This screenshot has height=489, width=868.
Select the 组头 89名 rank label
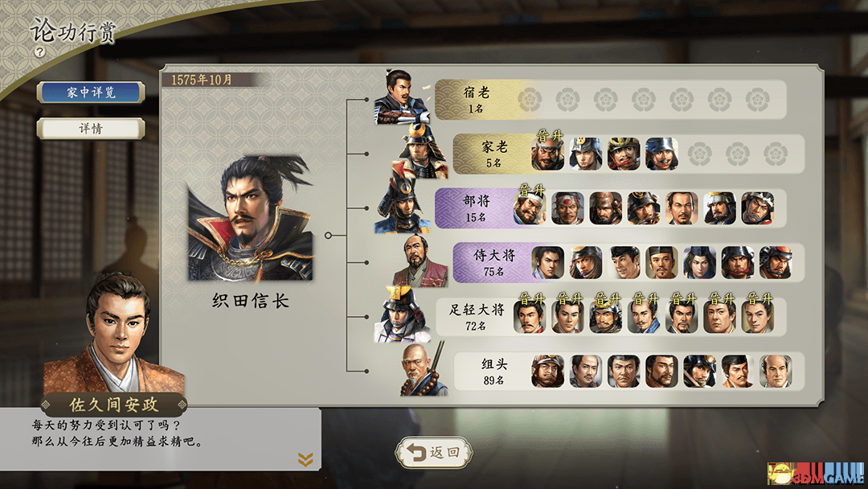point(493,371)
